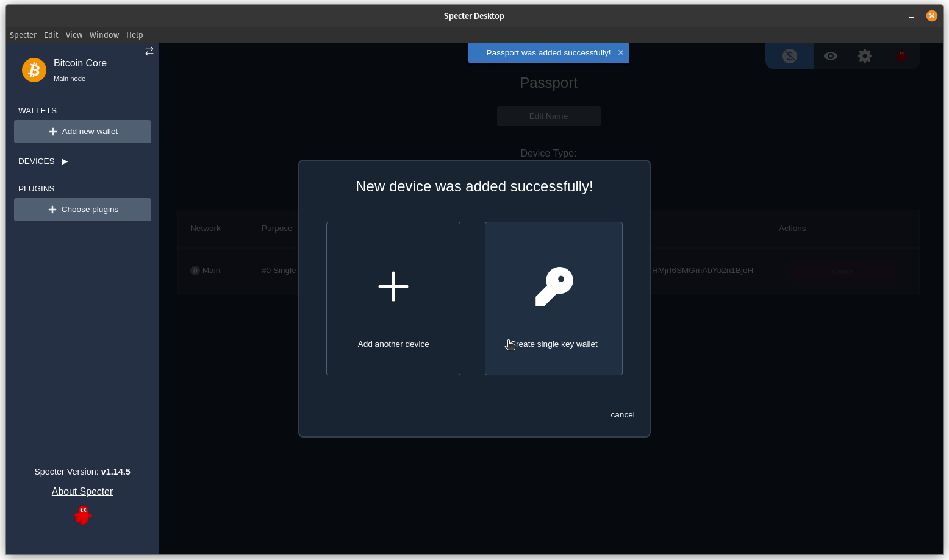This screenshot has width=949, height=560.
Task: Click the swap arrows icon above Bitcoin Core
Action: (x=149, y=51)
